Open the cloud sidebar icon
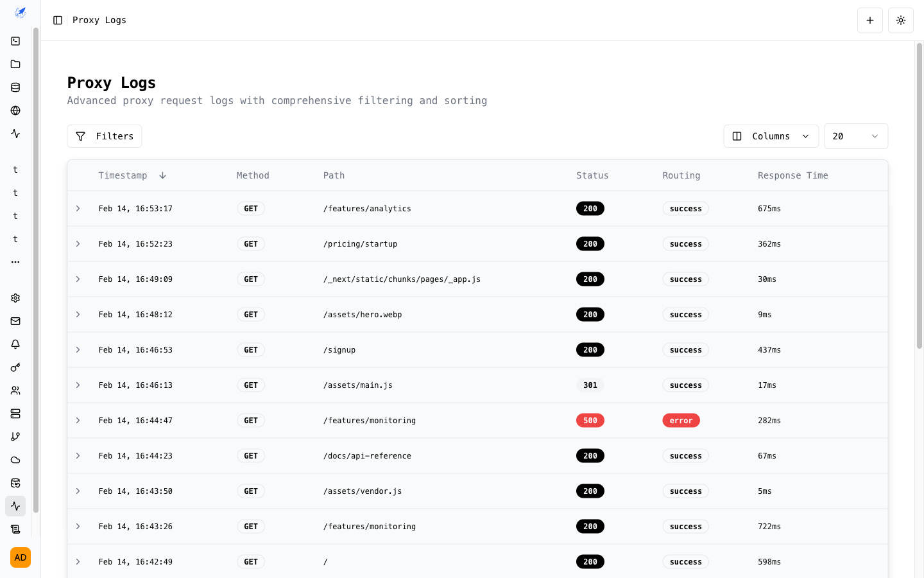 15,459
